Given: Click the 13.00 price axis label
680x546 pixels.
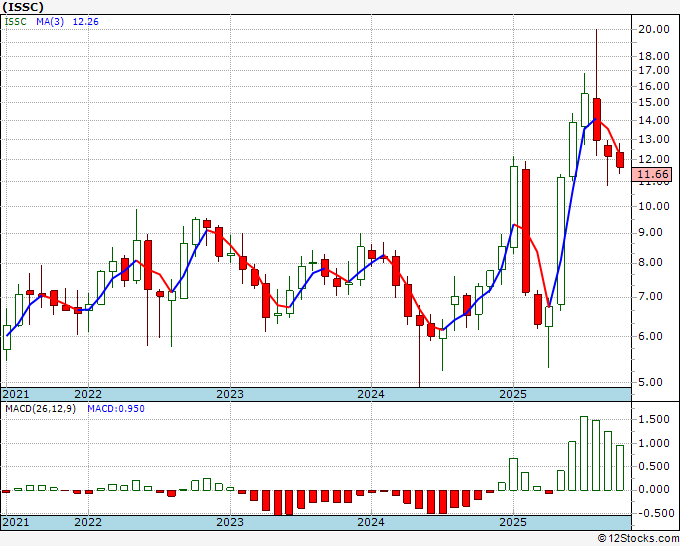Looking at the screenshot, I should pyautogui.click(x=654, y=139).
